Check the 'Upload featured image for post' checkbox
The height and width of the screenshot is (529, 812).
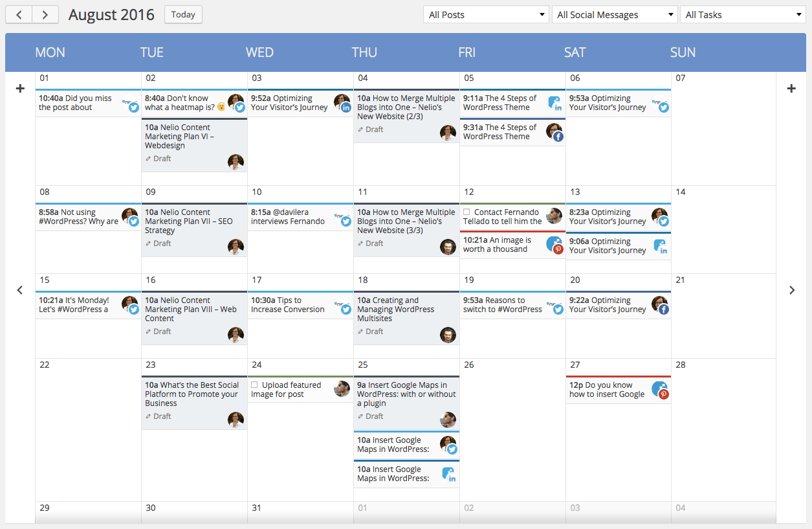click(x=254, y=385)
